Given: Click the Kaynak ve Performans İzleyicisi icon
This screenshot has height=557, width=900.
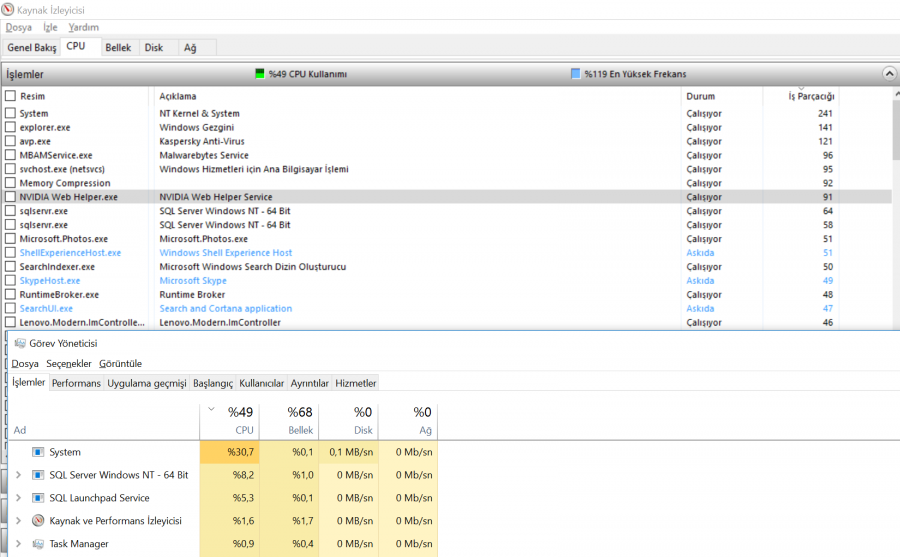Looking at the screenshot, I should [x=38, y=521].
